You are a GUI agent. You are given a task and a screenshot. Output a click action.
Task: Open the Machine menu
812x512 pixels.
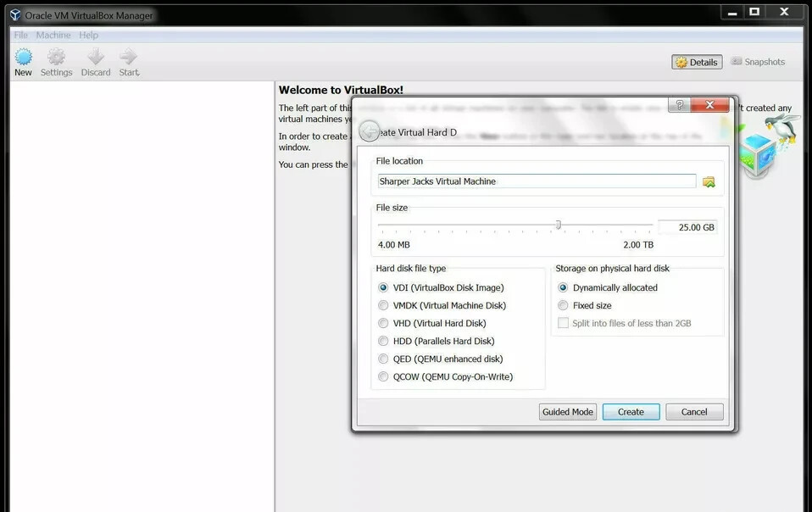pyautogui.click(x=53, y=36)
